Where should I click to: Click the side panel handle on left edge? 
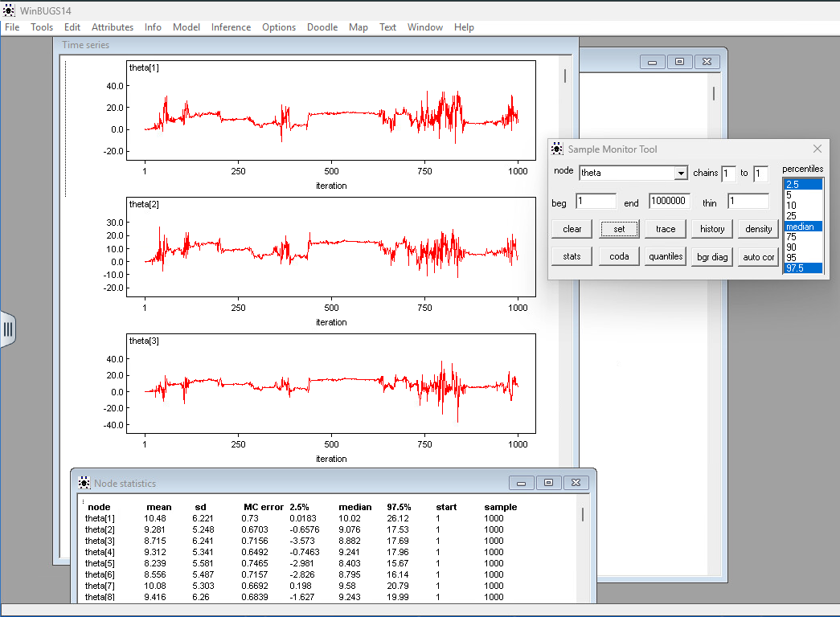[x=8, y=329]
